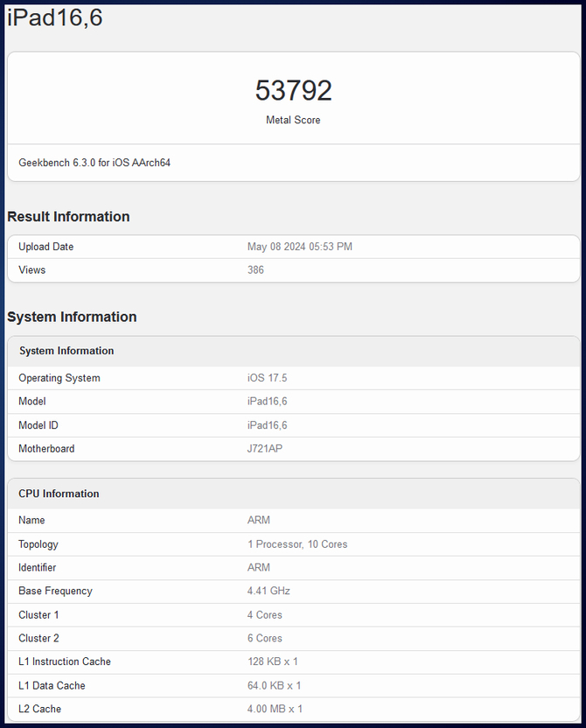The image size is (586, 728).
Task: Click the large System Information section heading
Action: tap(72, 317)
